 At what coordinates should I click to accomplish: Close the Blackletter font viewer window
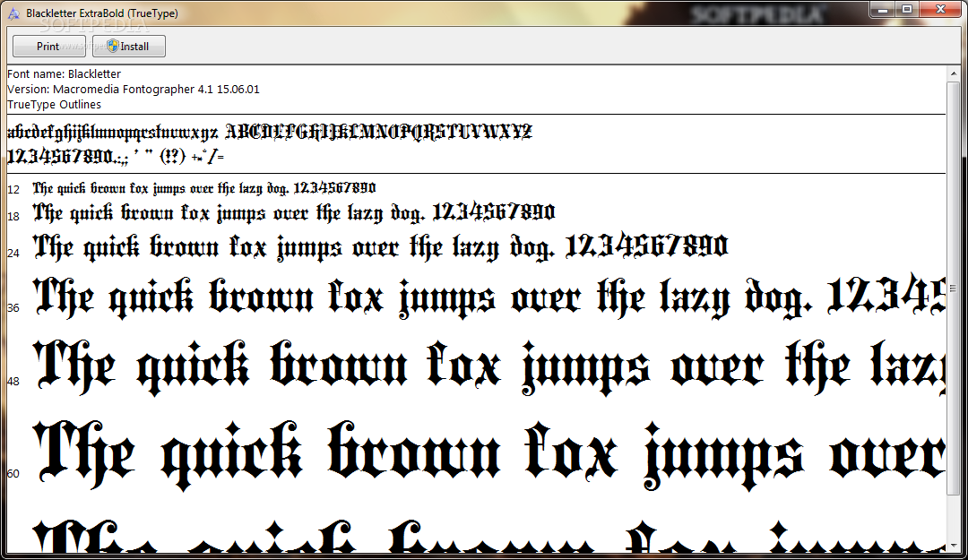click(940, 9)
